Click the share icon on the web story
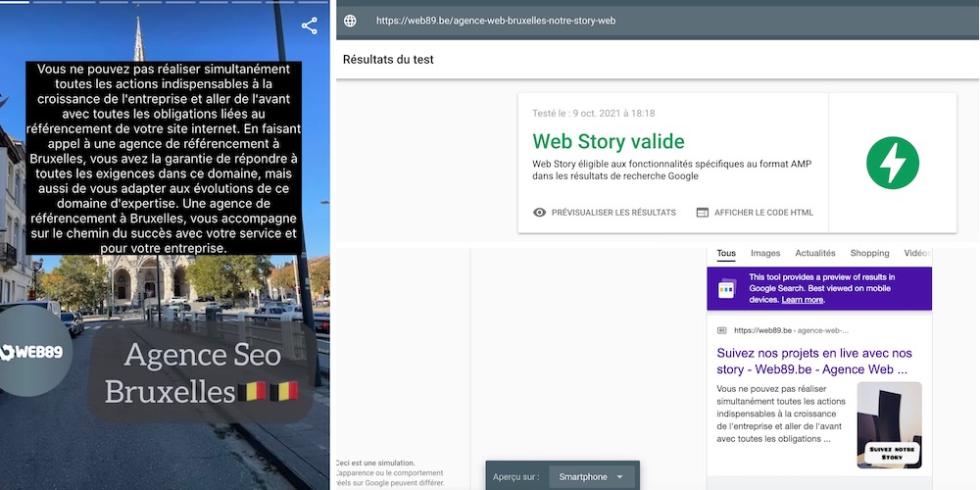 coord(310,25)
